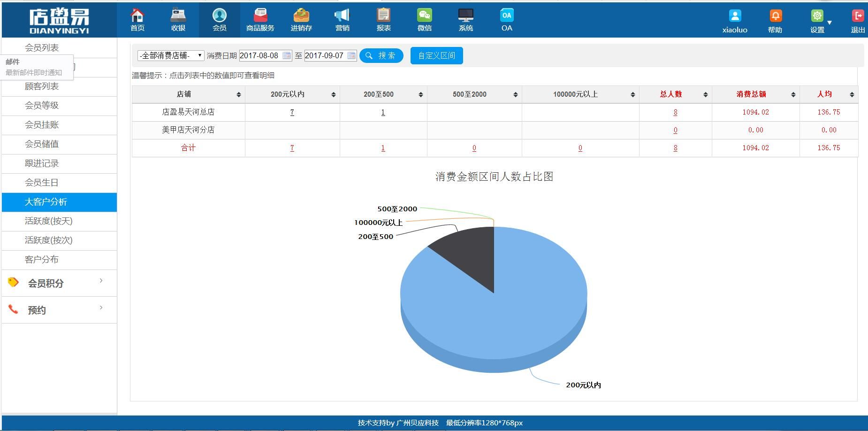Click the 邮件 notification popup
868x431 pixels.
tap(37, 67)
